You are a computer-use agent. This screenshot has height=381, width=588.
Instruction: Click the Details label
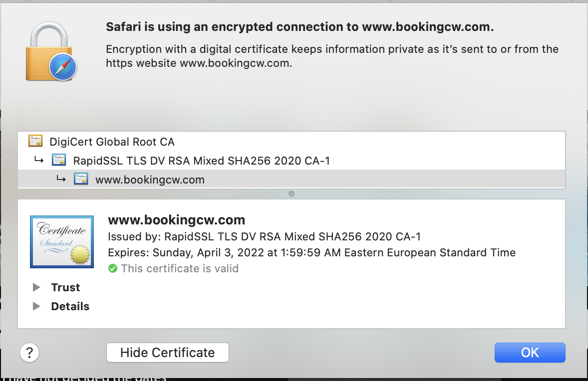click(x=70, y=307)
